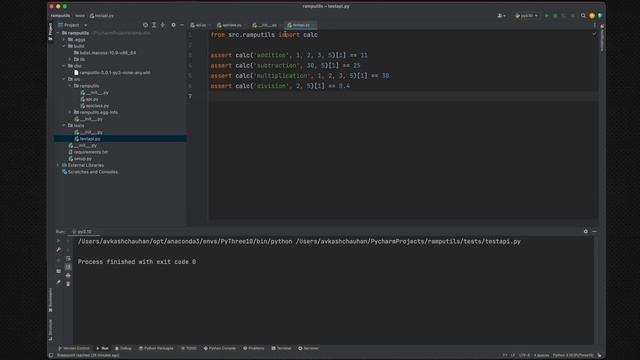This screenshot has height=360, width=640.
Task: Switch to the apiclass.py editor tab
Action: (231, 25)
